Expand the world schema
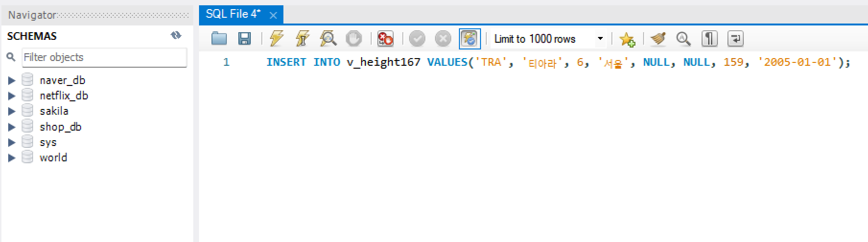Screen dimensions: 868x242 pyautogui.click(x=12, y=157)
